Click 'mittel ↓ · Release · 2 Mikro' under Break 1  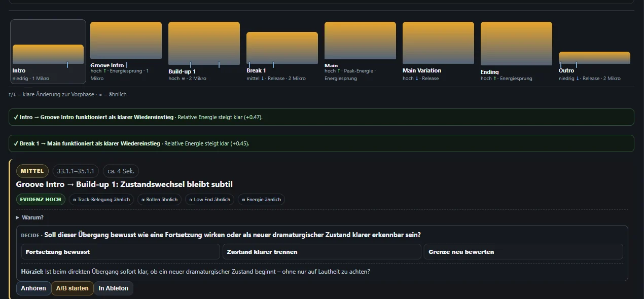(276, 79)
